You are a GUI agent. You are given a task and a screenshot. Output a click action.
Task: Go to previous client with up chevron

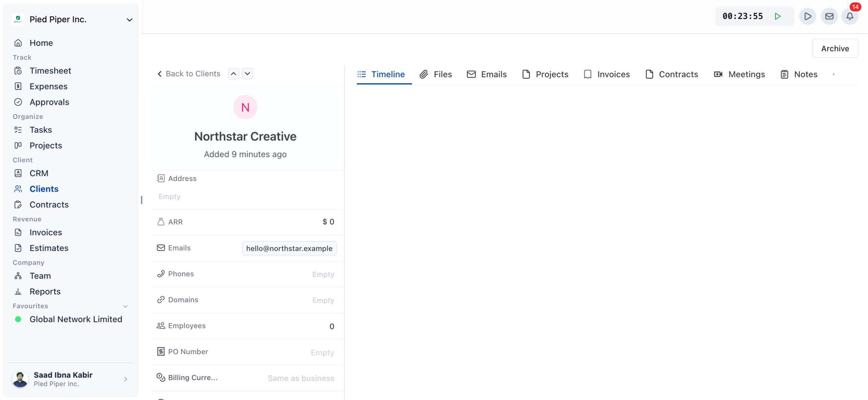(x=234, y=74)
